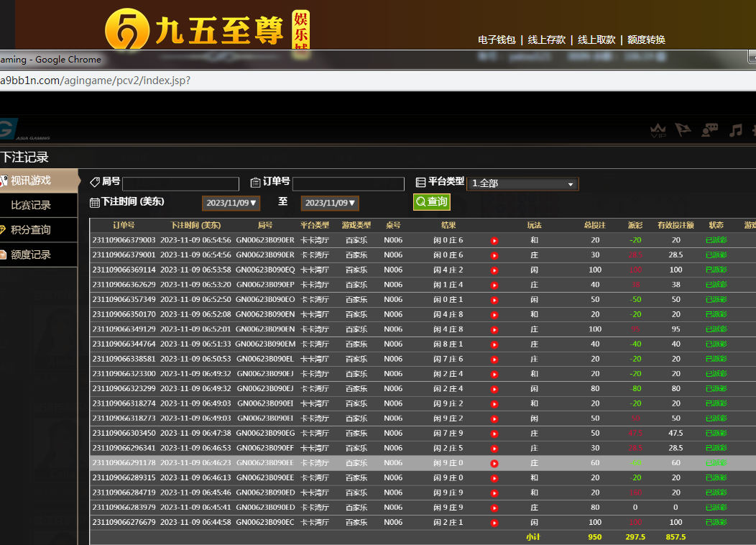Play video replay for order 231109066296341
This screenshot has width=756, height=545.
[x=494, y=449]
